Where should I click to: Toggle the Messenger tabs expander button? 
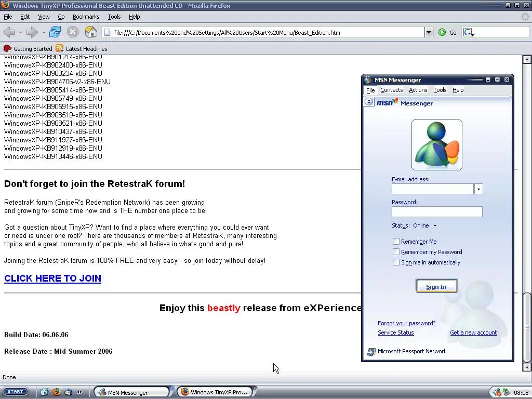(369, 102)
